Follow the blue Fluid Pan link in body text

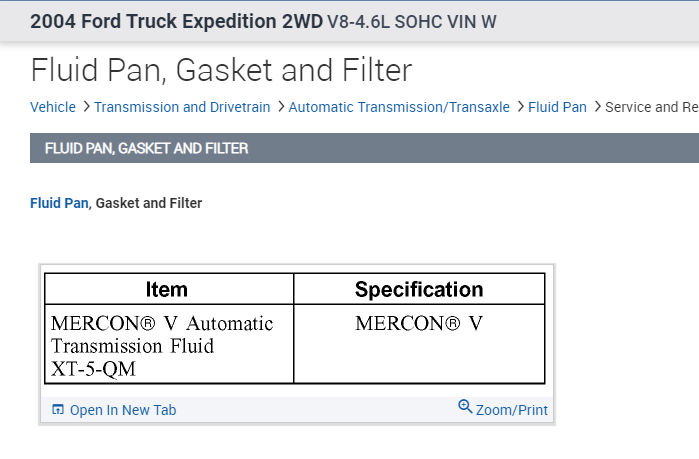[59, 203]
